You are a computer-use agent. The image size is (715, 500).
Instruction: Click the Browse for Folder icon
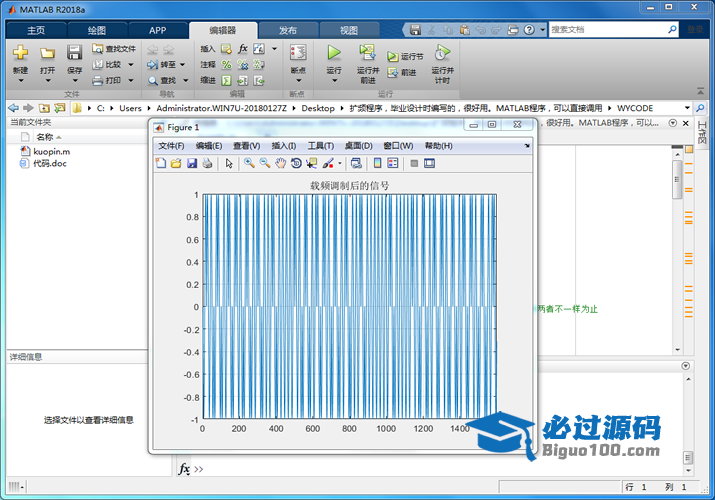[59, 108]
